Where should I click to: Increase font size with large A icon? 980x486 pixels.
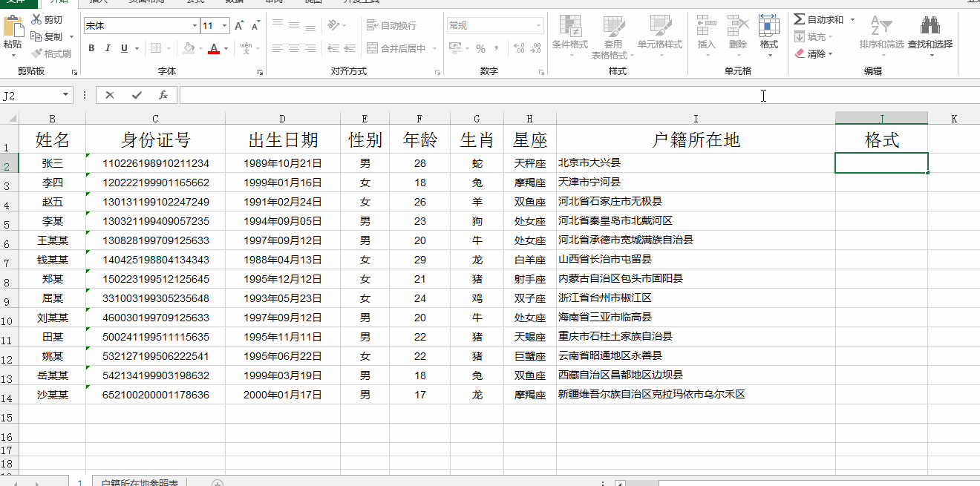coord(239,26)
